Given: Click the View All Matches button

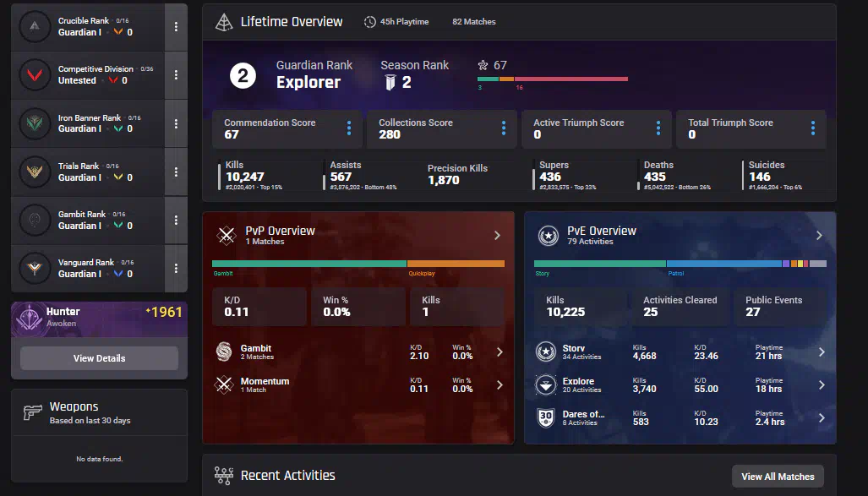Looking at the screenshot, I should click(x=778, y=476).
